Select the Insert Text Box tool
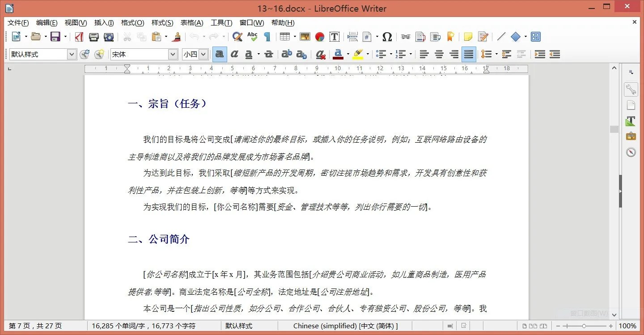Viewport: 644px width, 335px height. pyautogui.click(x=335, y=37)
